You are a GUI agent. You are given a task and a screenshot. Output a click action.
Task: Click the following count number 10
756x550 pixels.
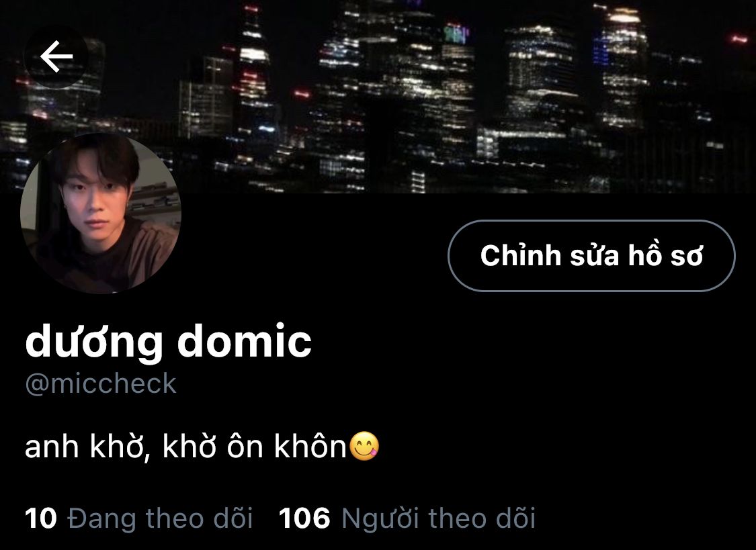[x=41, y=518]
